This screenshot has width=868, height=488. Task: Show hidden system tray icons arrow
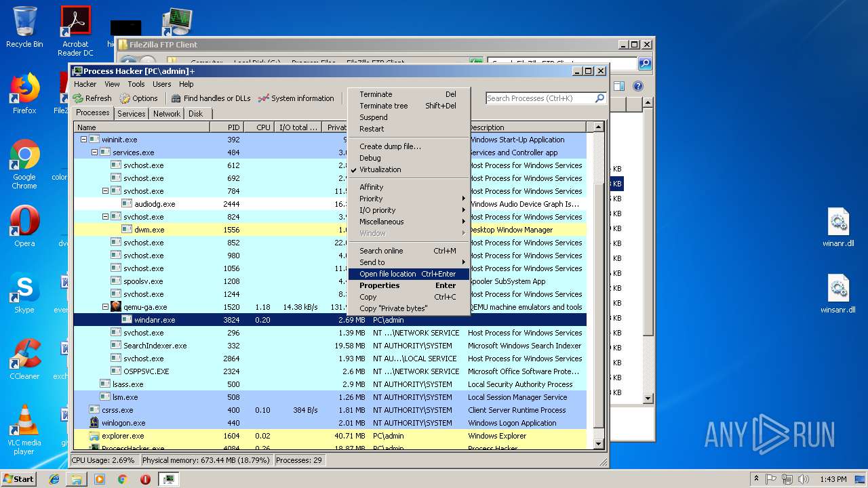point(756,479)
